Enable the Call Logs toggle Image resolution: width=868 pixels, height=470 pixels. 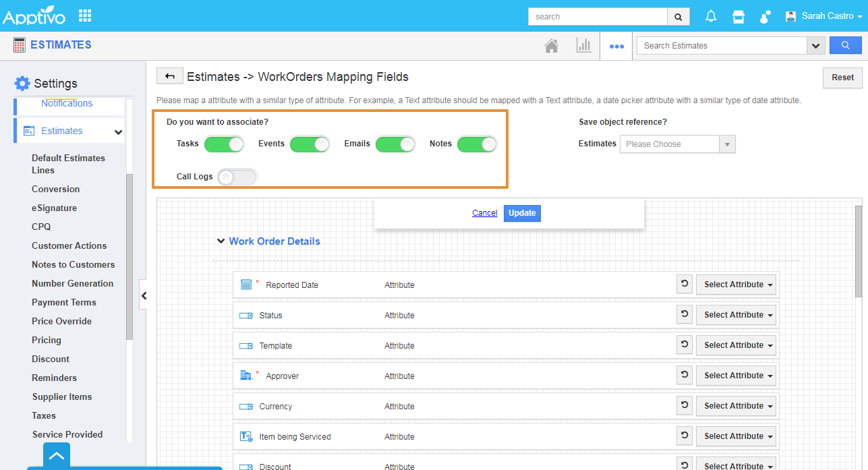coord(237,177)
